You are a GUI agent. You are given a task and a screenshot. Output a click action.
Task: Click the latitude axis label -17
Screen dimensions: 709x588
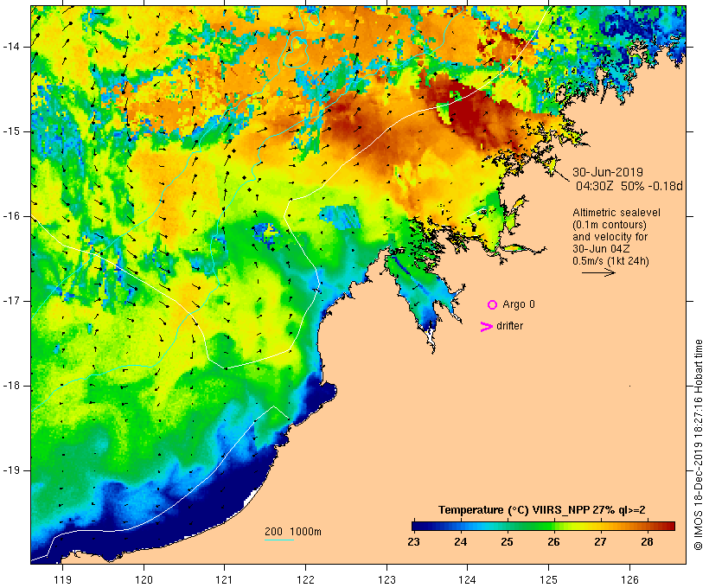[11, 301]
